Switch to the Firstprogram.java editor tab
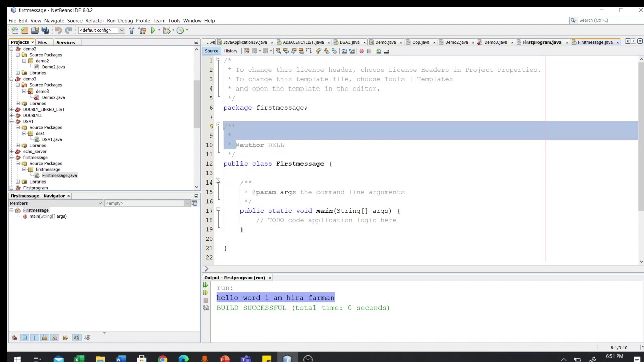The width and height of the screenshot is (644, 362). click(x=542, y=42)
